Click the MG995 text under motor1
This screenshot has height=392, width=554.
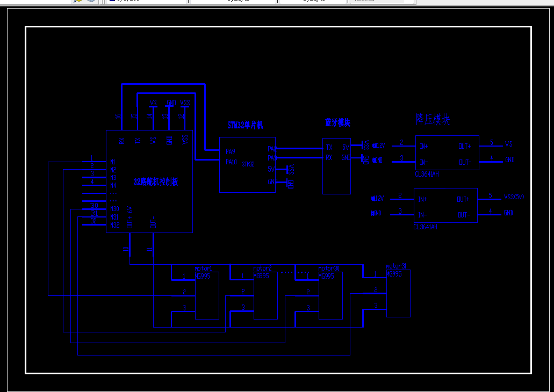203,276
